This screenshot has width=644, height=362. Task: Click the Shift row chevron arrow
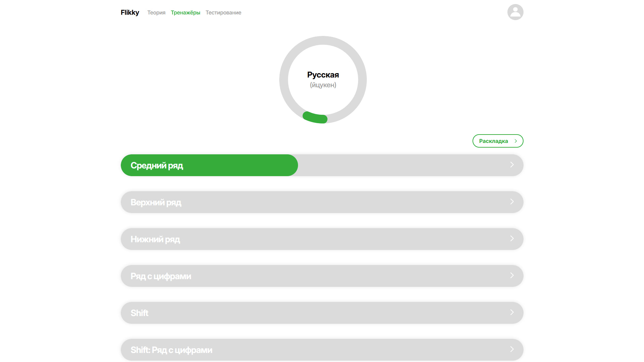point(512,312)
